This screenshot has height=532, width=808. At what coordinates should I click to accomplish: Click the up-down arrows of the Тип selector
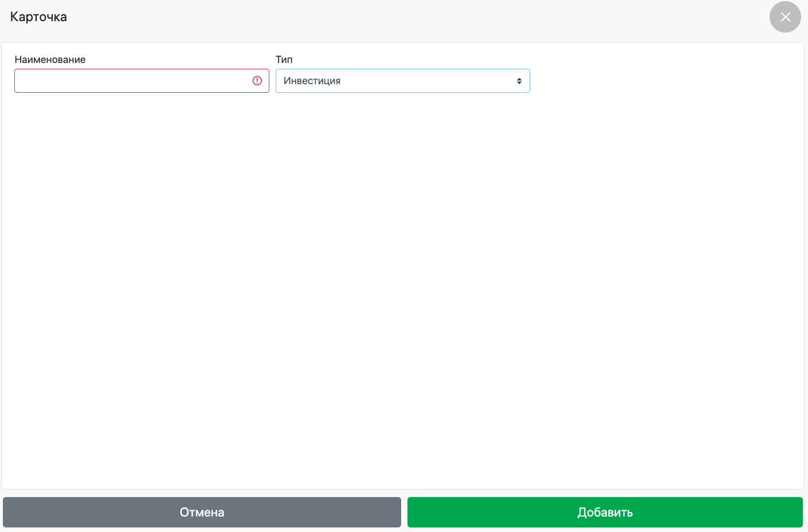tap(519, 81)
